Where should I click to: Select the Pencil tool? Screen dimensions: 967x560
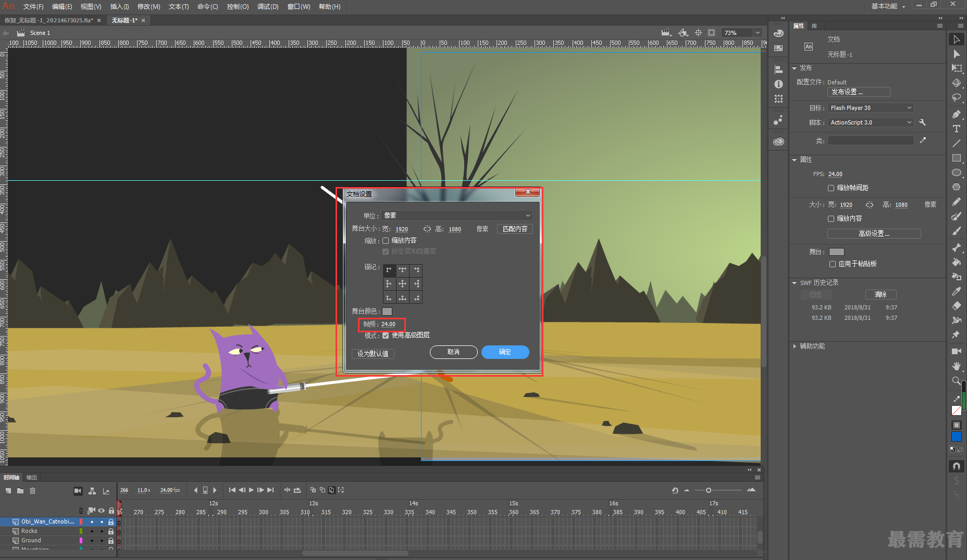click(x=957, y=202)
